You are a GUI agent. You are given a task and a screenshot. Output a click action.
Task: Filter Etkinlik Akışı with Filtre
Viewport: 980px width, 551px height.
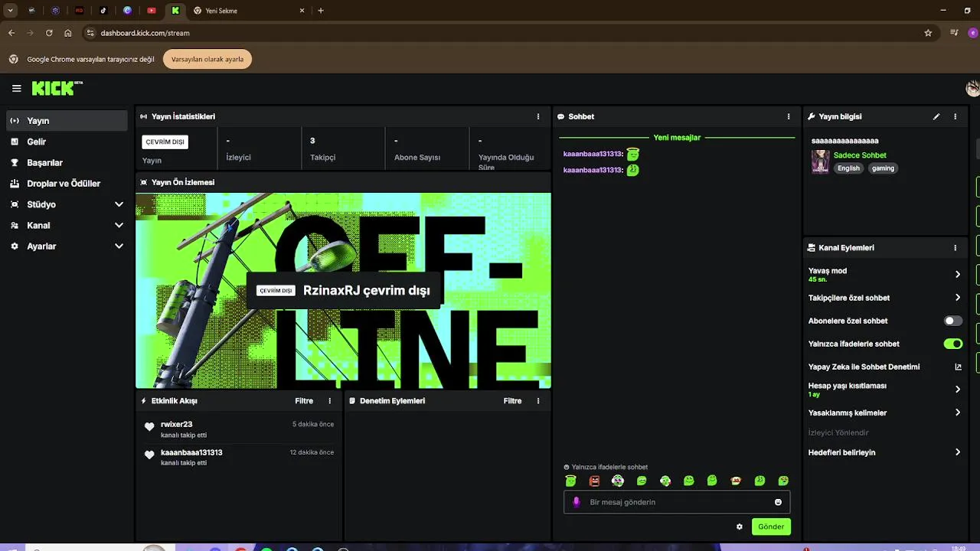pyautogui.click(x=304, y=401)
